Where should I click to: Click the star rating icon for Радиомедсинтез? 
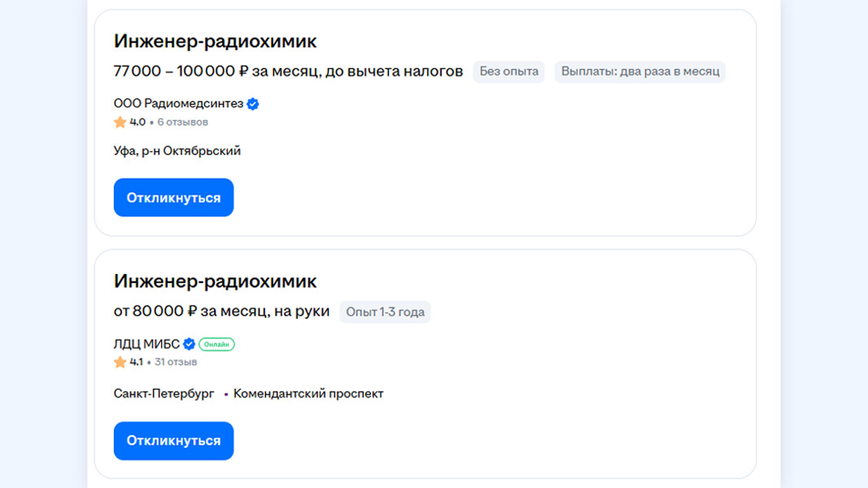tap(120, 122)
